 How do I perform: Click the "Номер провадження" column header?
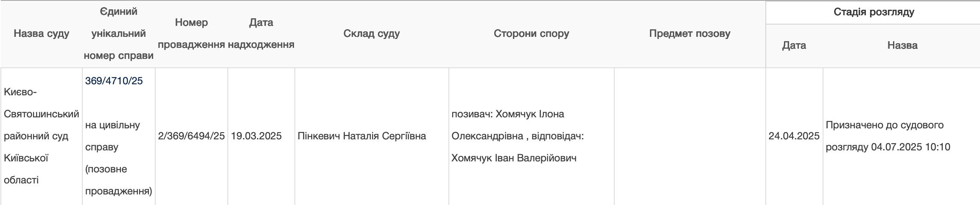click(x=191, y=33)
